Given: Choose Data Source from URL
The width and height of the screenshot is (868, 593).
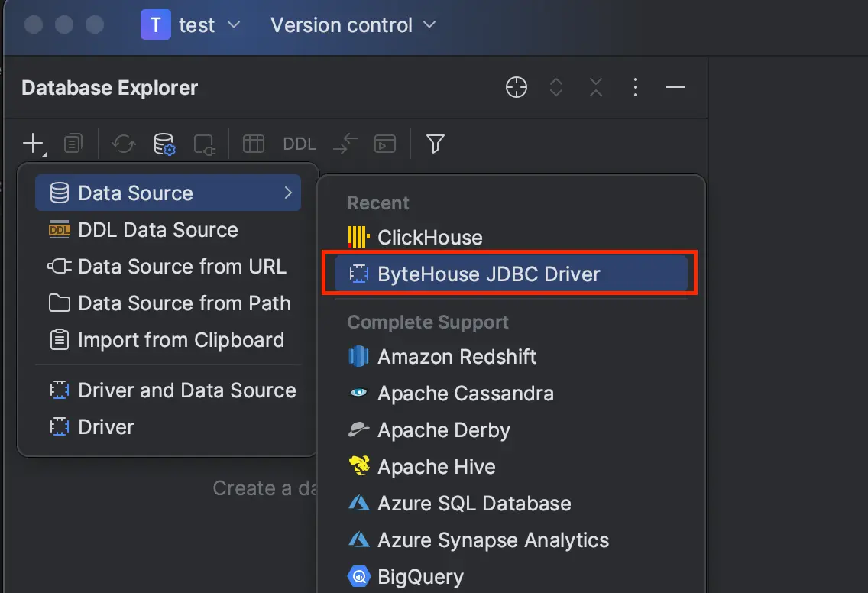Looking at the screenshot, I should pos(168,267).
